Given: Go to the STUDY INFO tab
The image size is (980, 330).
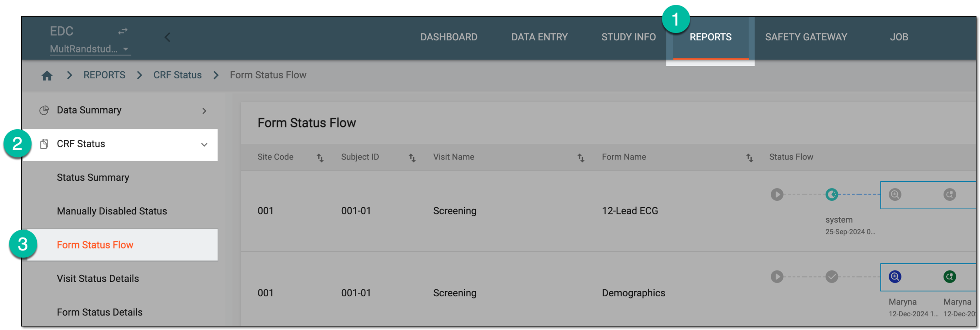Looking at the screenshot, I should point(628,37).
